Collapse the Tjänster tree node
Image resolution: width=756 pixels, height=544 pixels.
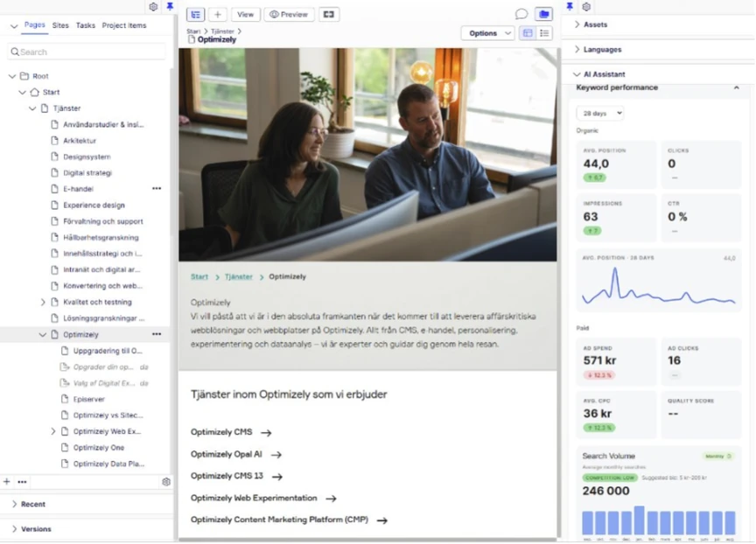(32, 108)
